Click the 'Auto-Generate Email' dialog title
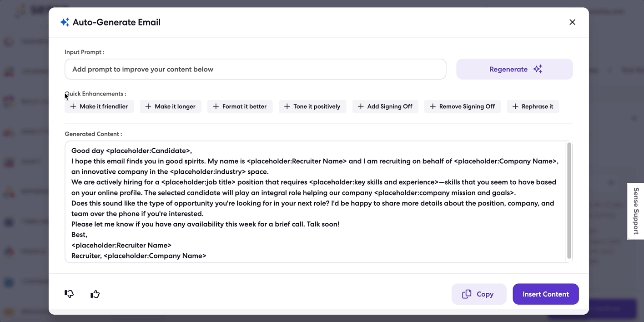The height and width of the screenshot is (322, 644). 116,22
